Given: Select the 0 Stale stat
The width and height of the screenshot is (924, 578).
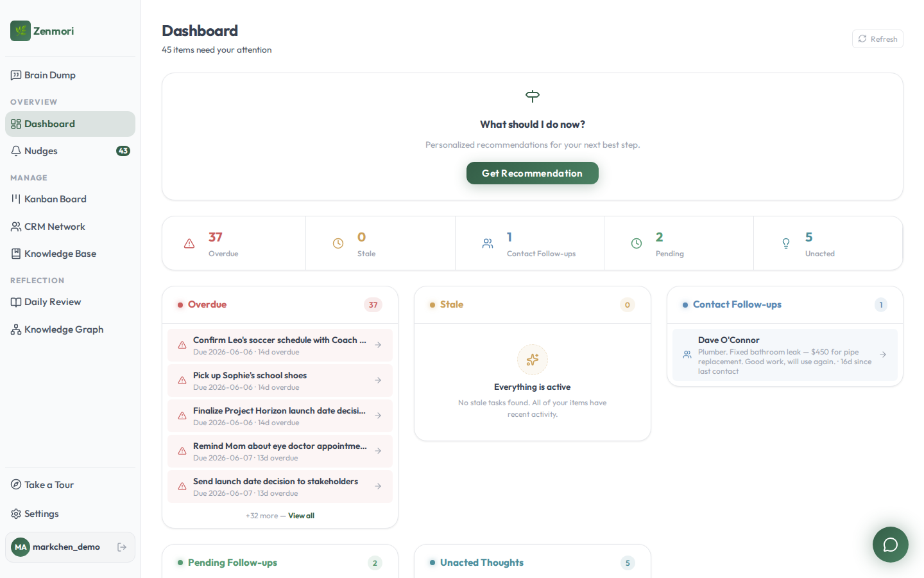Looking at the screenshot, I should (381, 243).
